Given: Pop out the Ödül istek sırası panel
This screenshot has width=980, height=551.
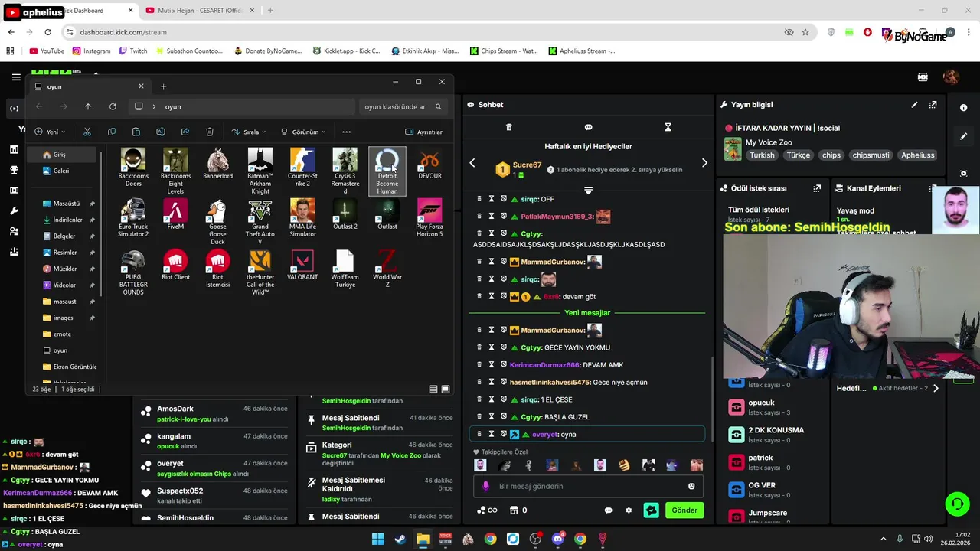Looking at the screenshot, I should tap(817, 188).
